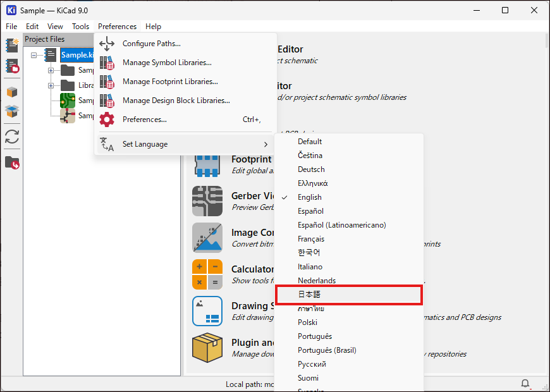Click the Unarchive Project open-box icon
The width and height of the screenshot is (550, 392).
tap(12, 111)
